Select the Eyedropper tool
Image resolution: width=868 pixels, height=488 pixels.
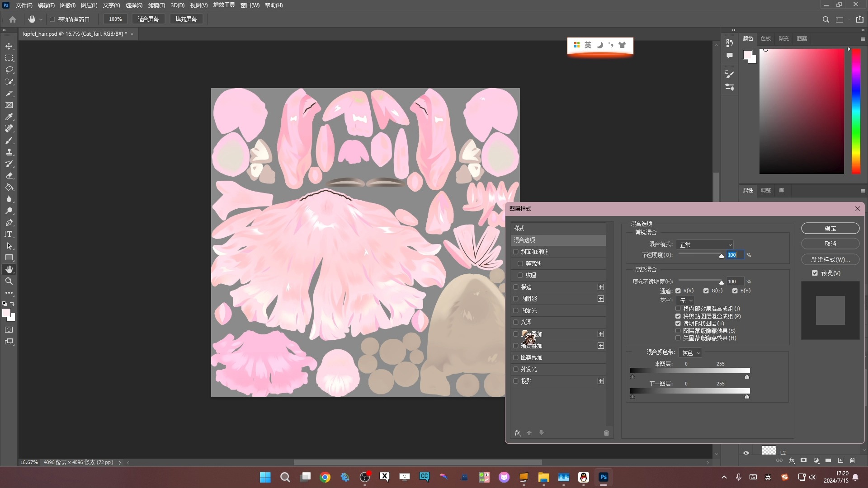9,117
